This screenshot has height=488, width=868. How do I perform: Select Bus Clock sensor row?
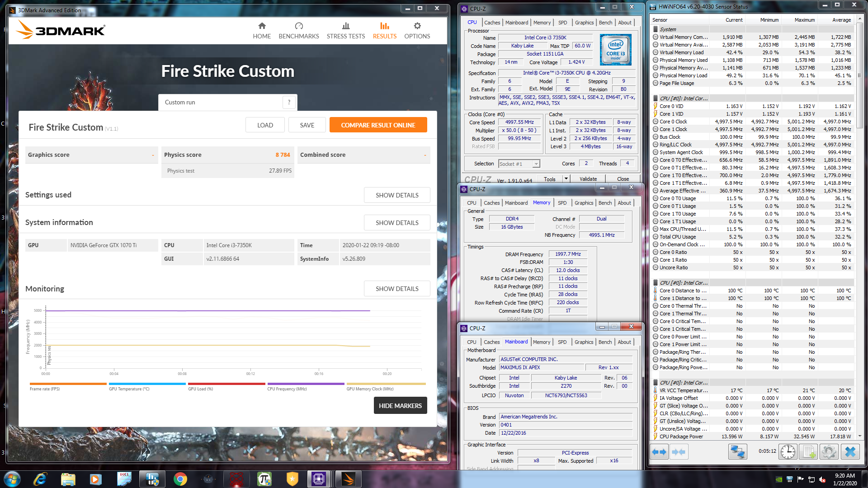click(753, 137)
